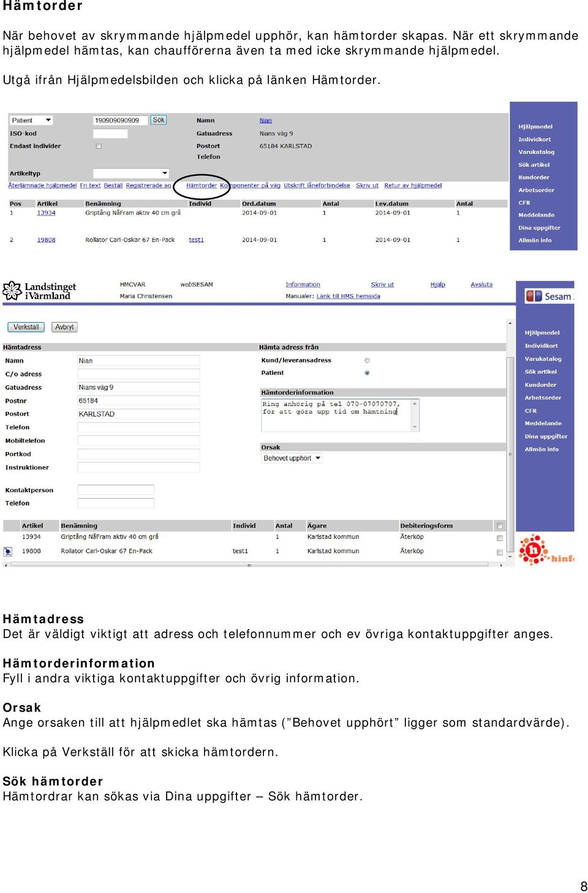Click the Gatuadress field showing Nians väg 9
The image size is (588, 893).
[138, 388]
